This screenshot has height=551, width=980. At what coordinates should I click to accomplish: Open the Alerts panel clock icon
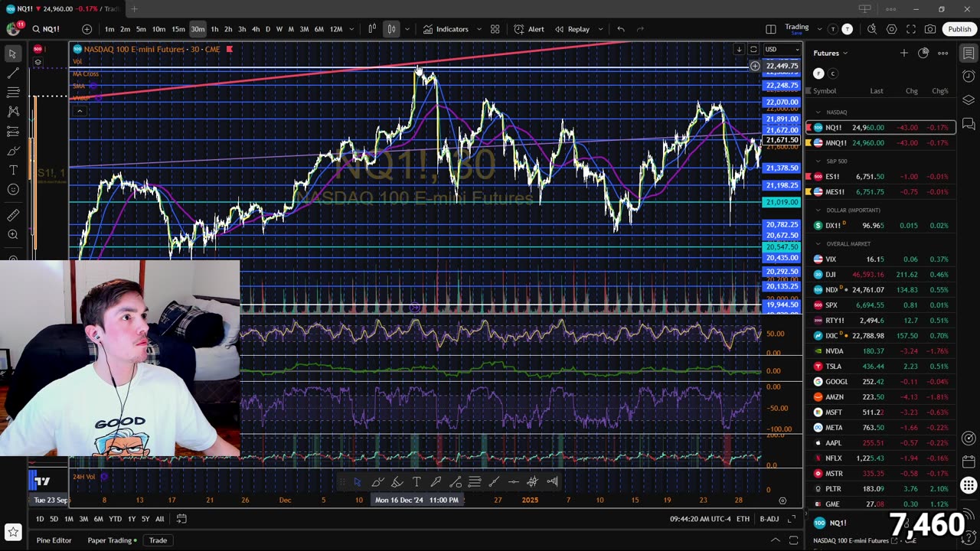tap(969, 77)
